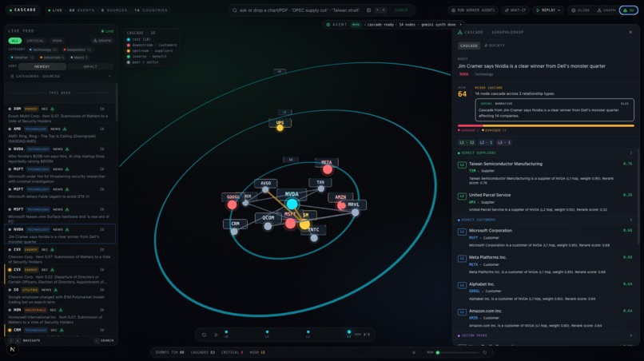Viewport: 644px width, 361px height.
Task: Select the AVGO node in the graph
Action: pyautogui.click(x=265, y=189)
